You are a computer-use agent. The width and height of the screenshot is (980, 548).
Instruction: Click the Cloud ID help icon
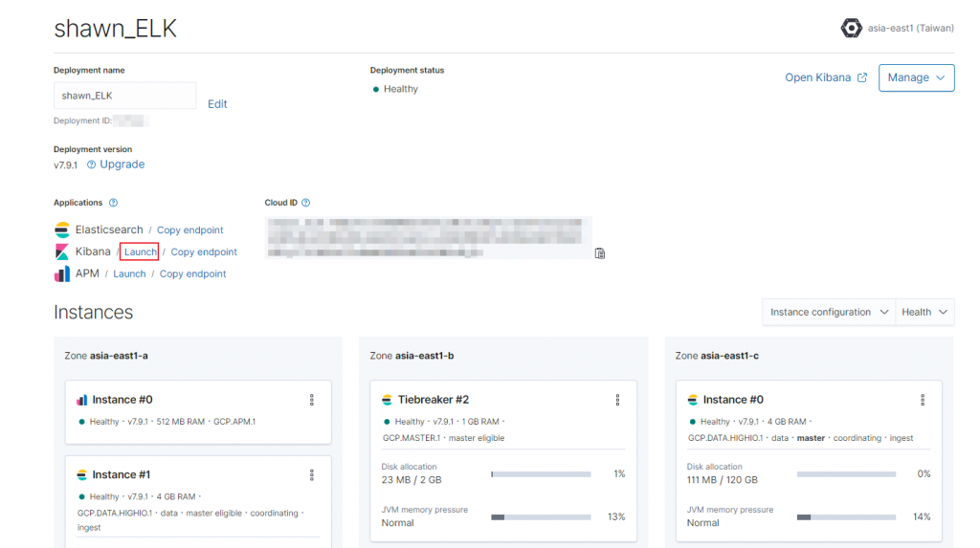(305, 203)
